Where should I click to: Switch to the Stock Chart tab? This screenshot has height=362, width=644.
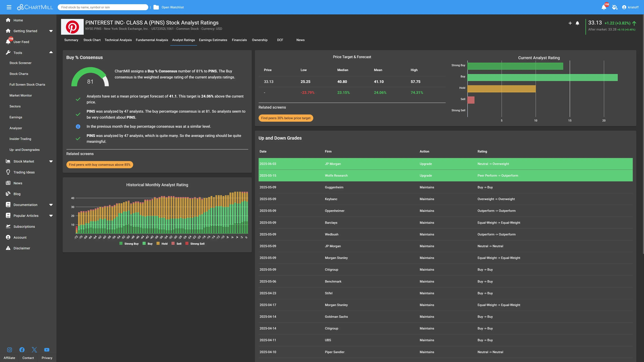(92, 40)
